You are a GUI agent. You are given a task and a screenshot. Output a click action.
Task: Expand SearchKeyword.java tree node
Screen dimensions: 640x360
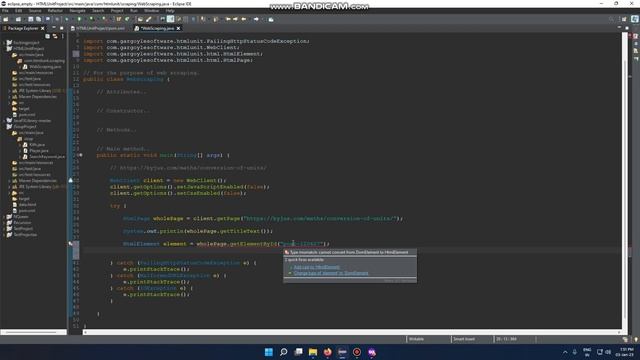click(20, 157)
